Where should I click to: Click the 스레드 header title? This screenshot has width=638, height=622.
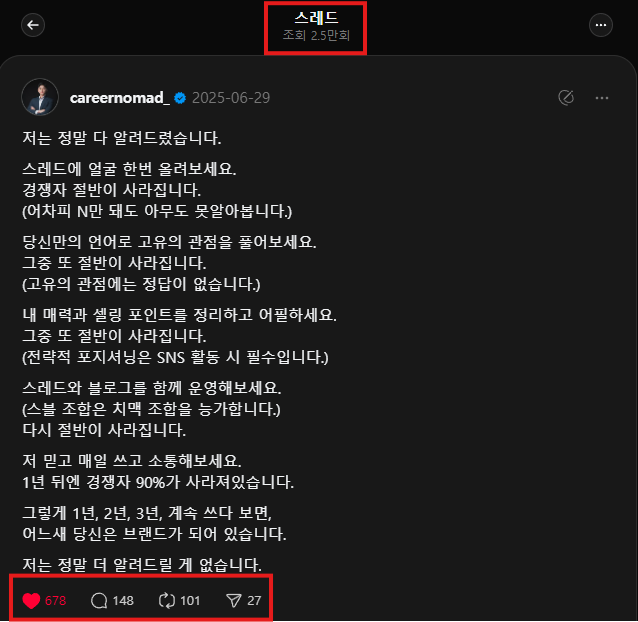[316, 17]
